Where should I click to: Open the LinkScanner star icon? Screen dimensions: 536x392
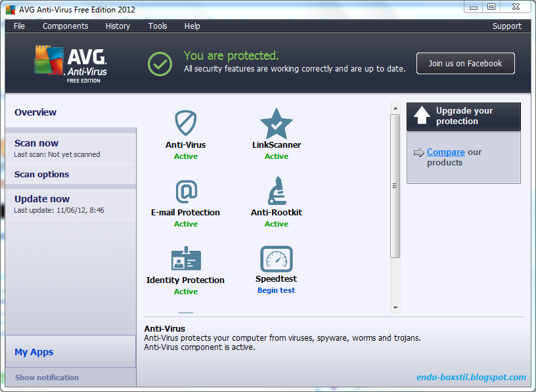pyautogui.click(x=276, y=123)
